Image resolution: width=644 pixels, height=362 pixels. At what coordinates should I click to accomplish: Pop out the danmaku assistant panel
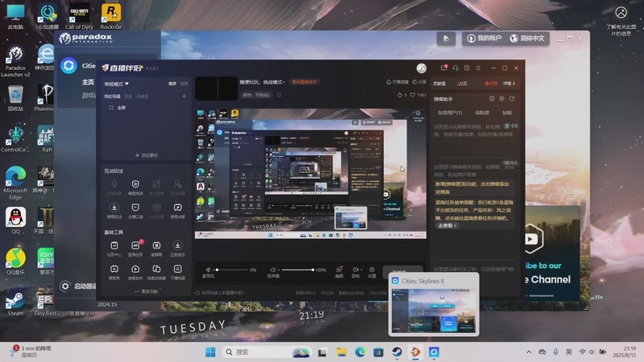click(512, 98)
